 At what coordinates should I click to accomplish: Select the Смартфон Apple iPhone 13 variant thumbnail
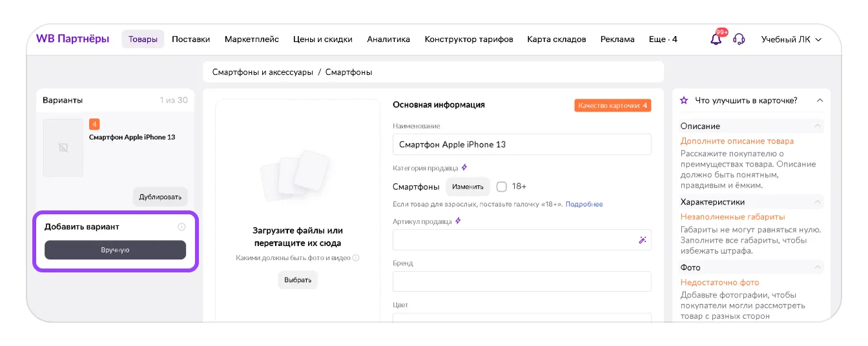point(63,148)
